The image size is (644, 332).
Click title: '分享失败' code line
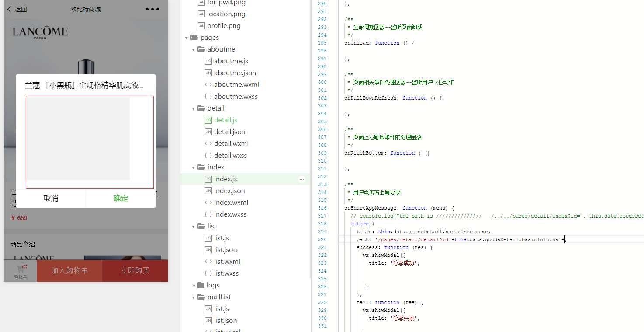394,318
